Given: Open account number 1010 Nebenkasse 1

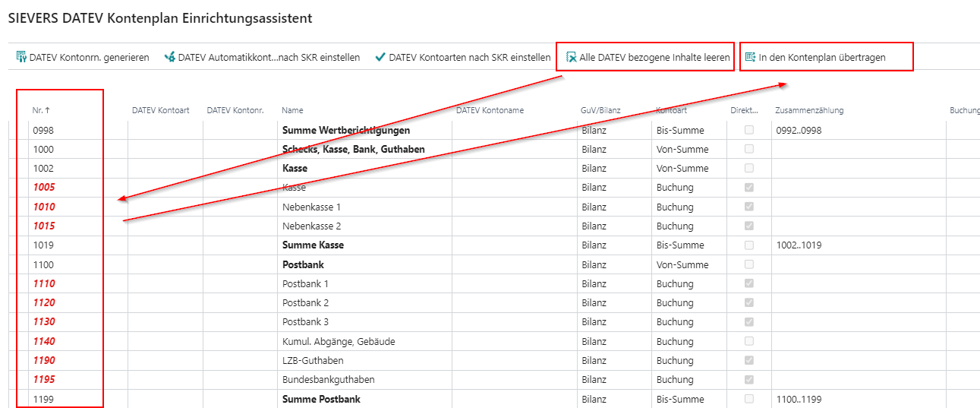Looking at the screenshot, I should (x=44, y=207).
